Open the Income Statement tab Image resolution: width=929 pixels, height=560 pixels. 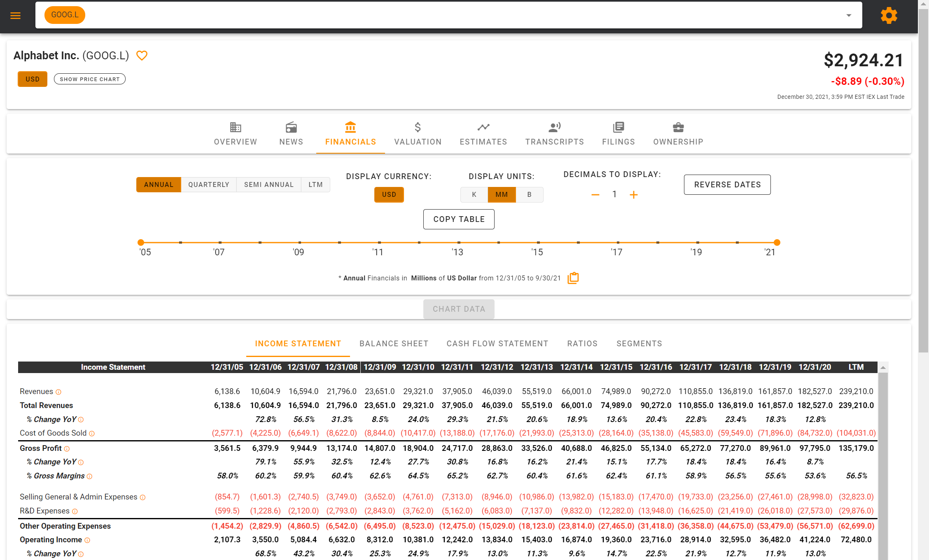298,344
